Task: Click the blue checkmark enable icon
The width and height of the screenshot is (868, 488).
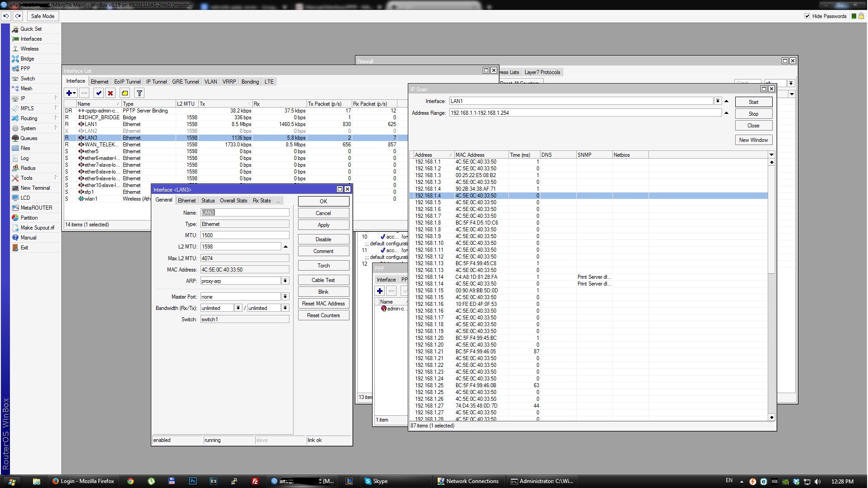Action: click(98, 93)
